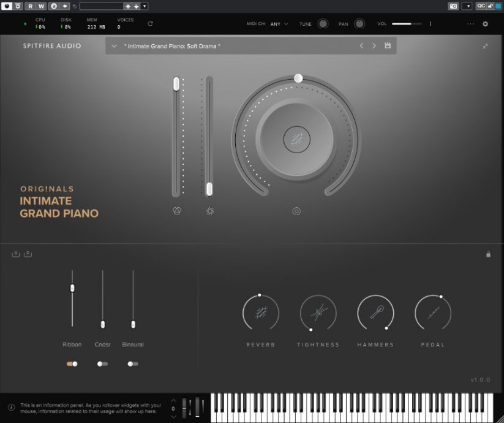Click the shutter icon below the second fader
The height and width of the screenshot is (423, 504).
pos(209,210)
